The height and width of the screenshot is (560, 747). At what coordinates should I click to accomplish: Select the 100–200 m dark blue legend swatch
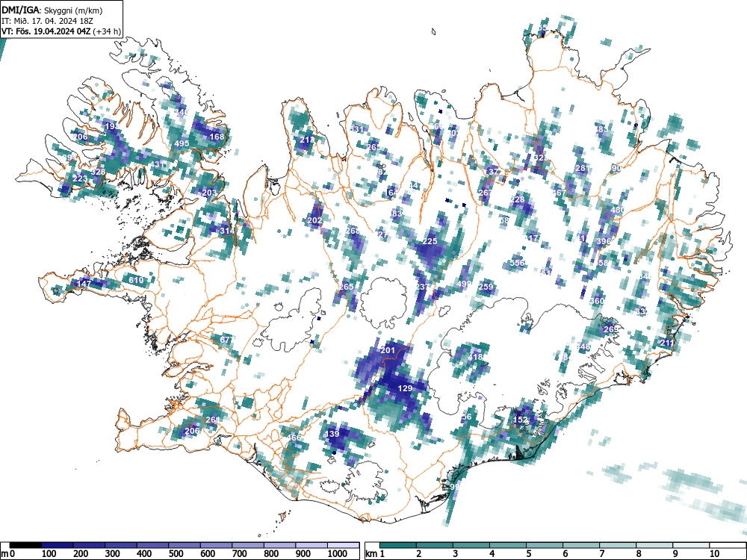pyautogui.click(x=58, y=545)
